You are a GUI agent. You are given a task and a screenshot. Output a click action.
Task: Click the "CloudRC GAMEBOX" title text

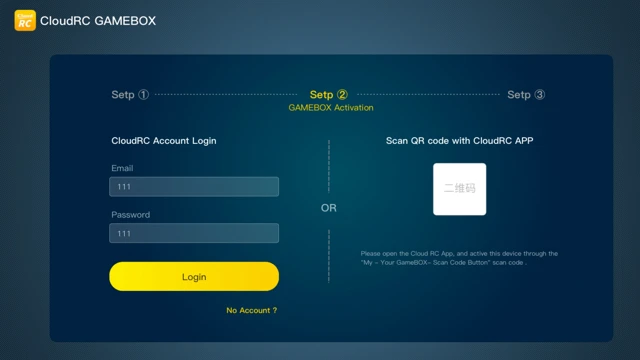click(x=98, y=21)
